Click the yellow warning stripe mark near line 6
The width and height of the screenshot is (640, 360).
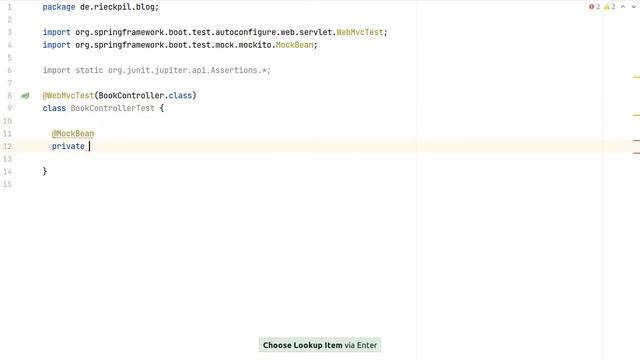(x=636, y=77)
